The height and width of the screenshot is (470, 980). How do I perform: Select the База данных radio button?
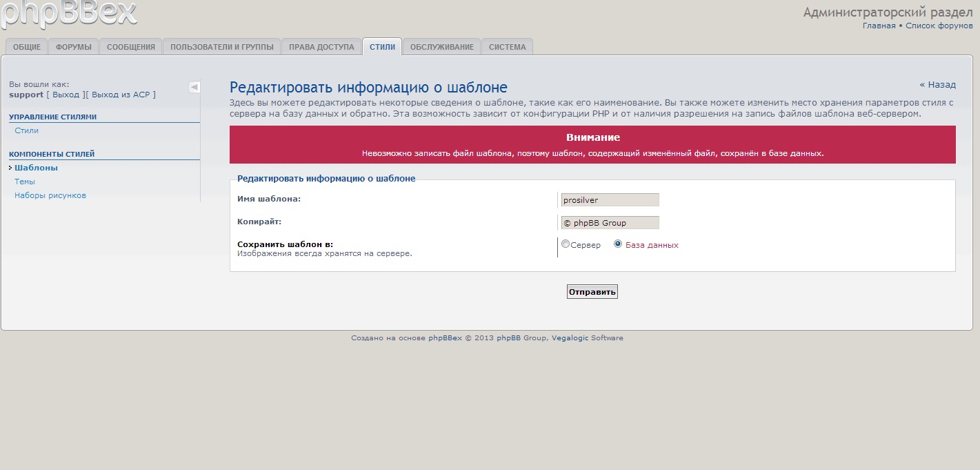[618, 244]
